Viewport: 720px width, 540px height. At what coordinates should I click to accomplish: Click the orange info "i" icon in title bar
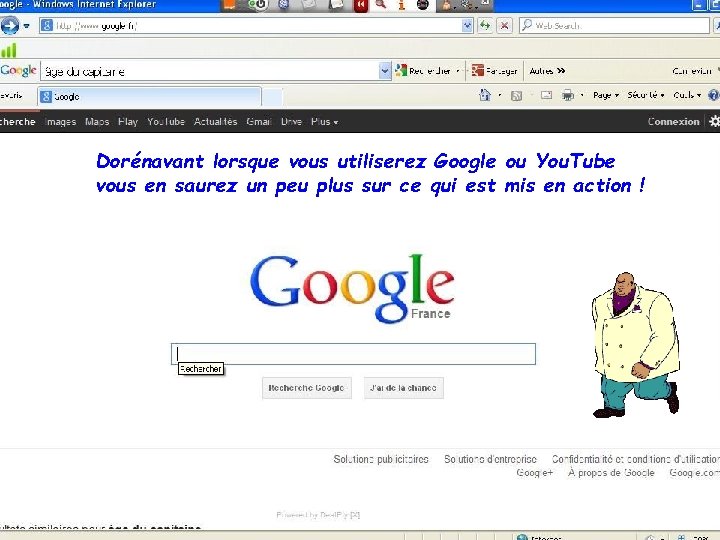pos(401,5)
